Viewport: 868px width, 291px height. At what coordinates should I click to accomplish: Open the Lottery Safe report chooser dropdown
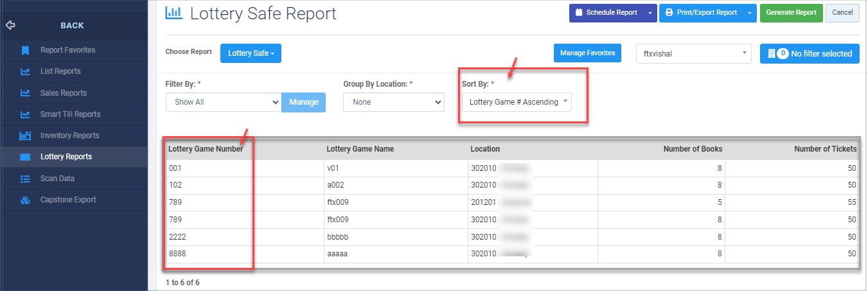[251, 53]
